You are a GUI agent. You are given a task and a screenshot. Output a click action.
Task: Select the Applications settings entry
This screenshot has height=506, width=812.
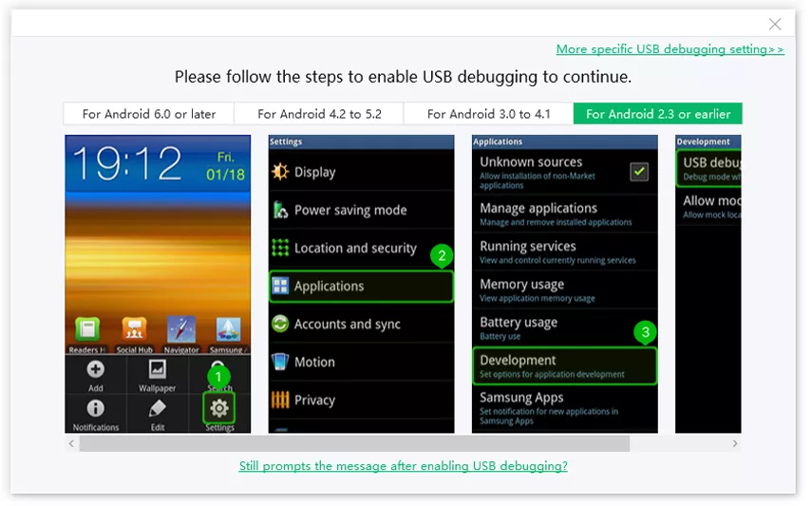pos(361,286)
